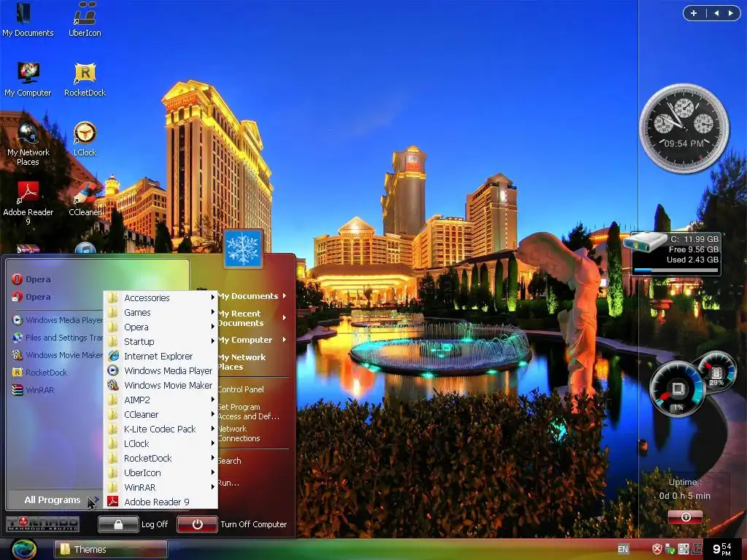The height and width of the screenshot is (560, 747).
Task: Launch Windows Media Player from pinned list
Action: (57, 320)
